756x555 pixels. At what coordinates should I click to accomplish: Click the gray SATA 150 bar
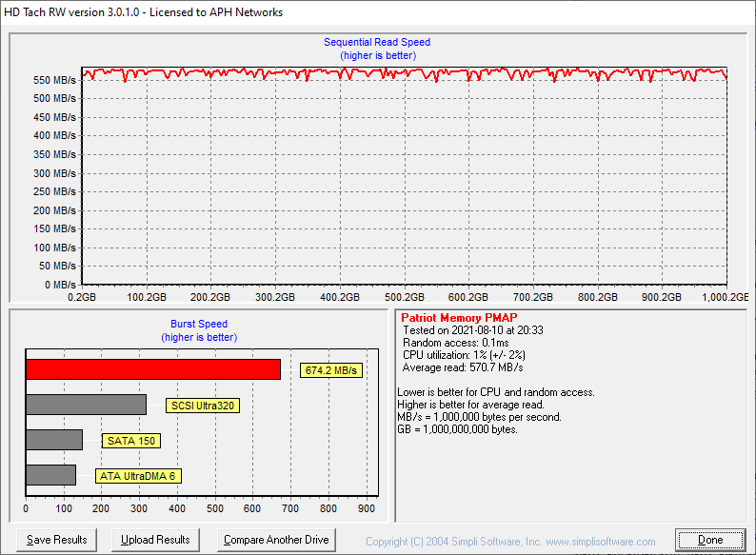[x=54, y=440]
